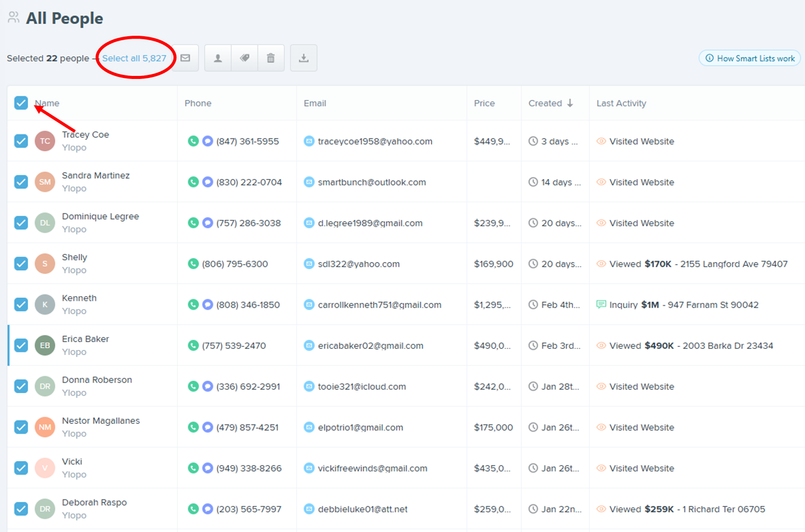Open Nestor Magallanes contact name
805x532 pixels.
click(101, 421)
